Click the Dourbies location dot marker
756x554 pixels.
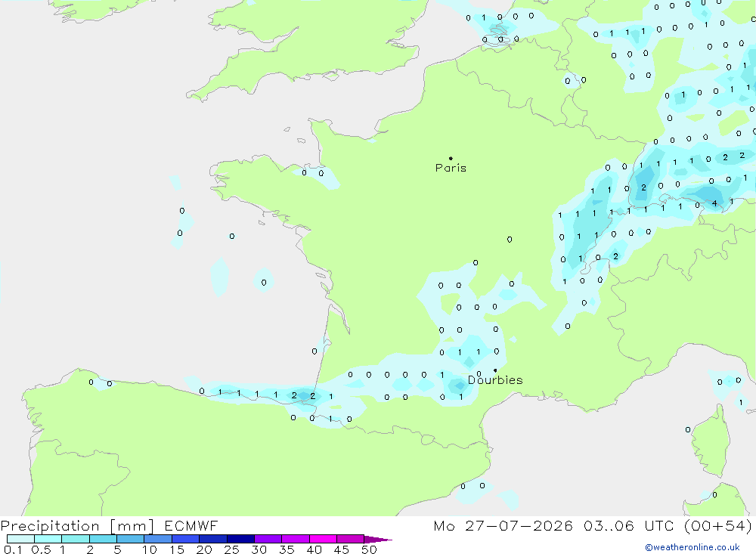[x=495, y=370]
